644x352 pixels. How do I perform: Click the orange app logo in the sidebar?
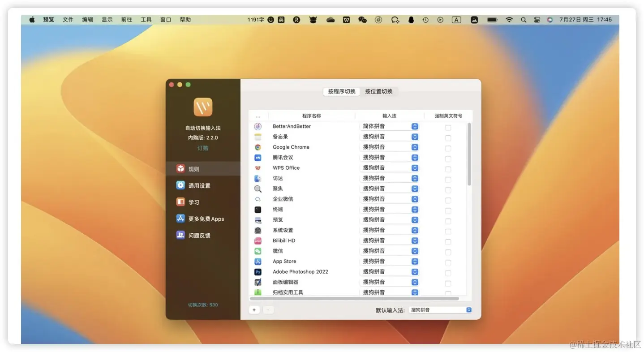point(203,107)
